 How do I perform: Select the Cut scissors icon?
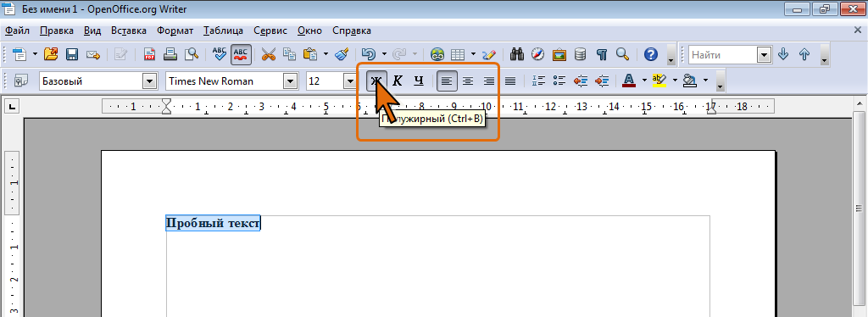coord(269,54)
